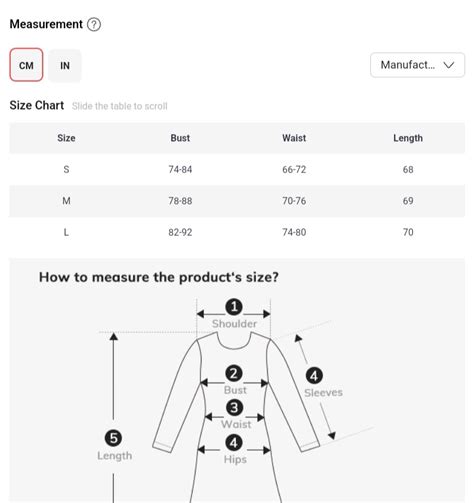Click the dress outline measurement diagram
The width and height of the screenshot is (474, 503).
[x=236, y=417]
